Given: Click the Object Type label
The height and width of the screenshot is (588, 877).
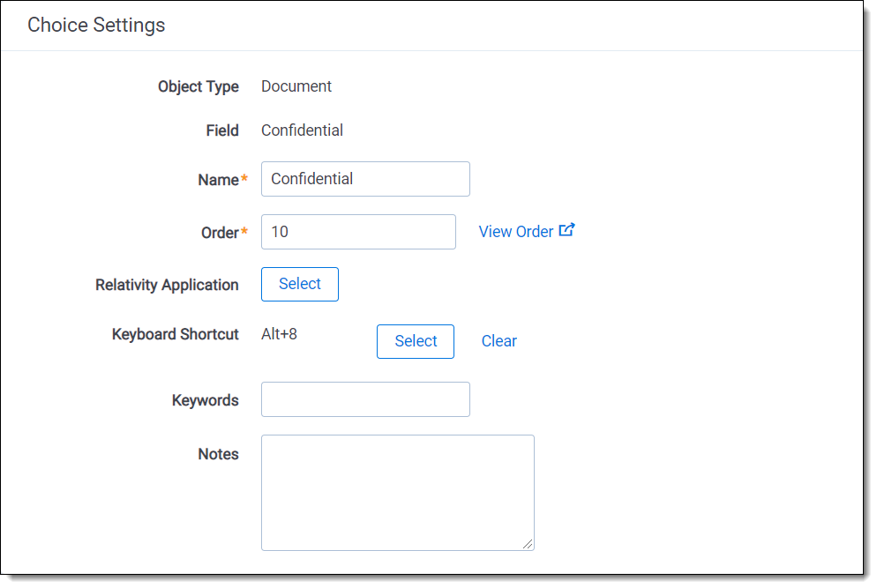Looking at the screenshot, I should (198, 86).
